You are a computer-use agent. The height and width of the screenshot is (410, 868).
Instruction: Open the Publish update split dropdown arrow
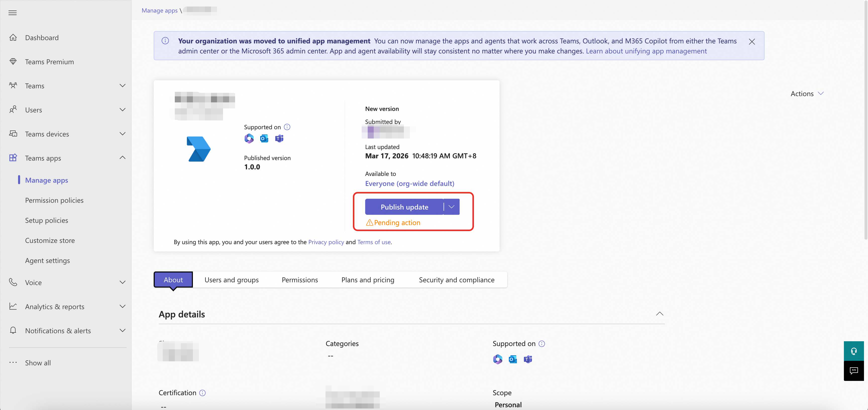[452, 207]
